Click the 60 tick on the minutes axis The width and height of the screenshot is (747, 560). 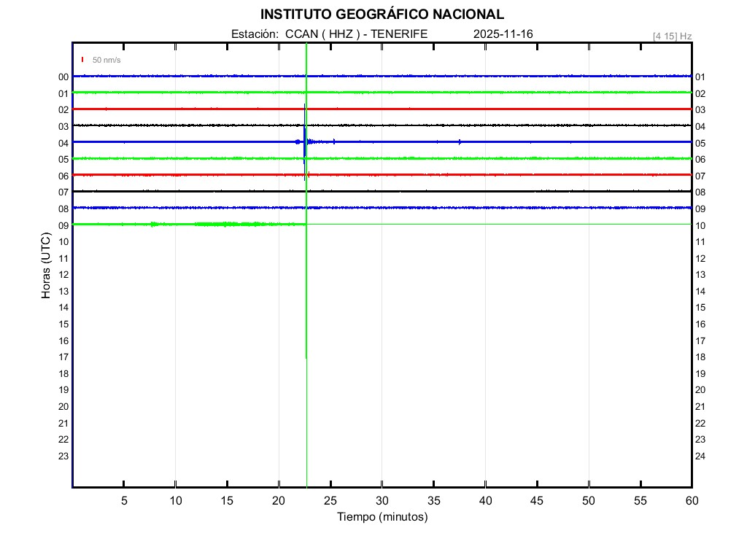[691, 501]
